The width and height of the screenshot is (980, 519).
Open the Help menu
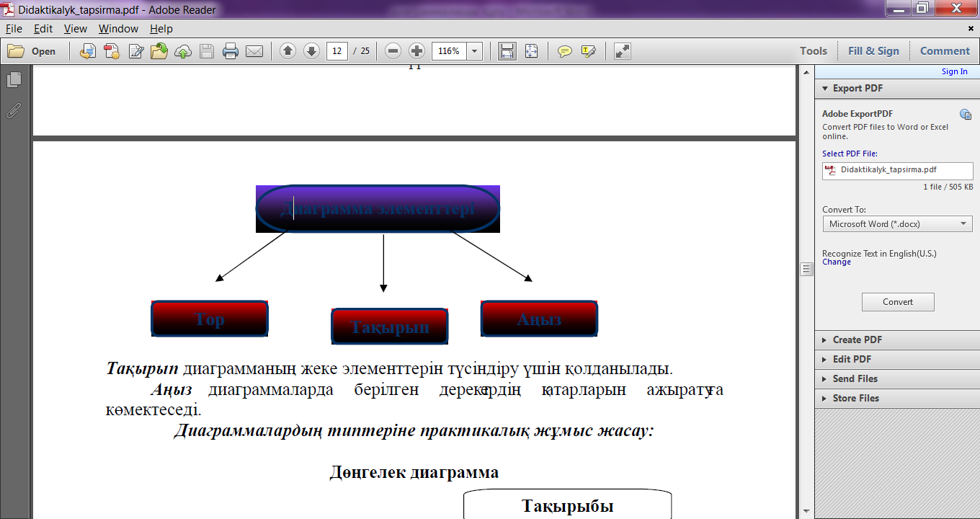tap(161, 29)
